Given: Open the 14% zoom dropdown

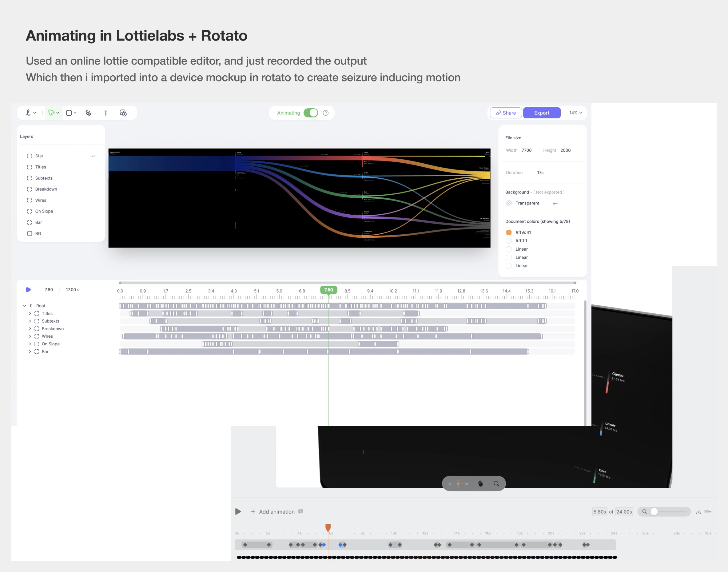Looking at the screenshot, I should coord(576,113).
